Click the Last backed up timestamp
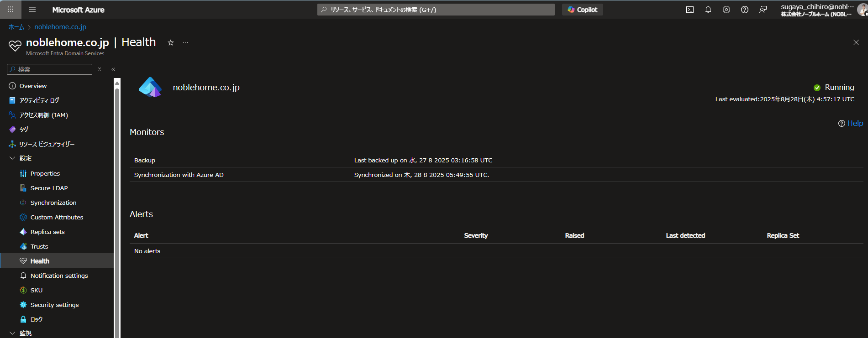 pos(423,160)
